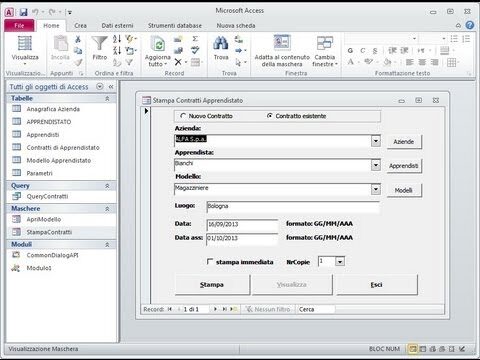Switch to the Nuova scheda tab
This screenshot has height=360, width=480.
pyautogui.click(x=236, y=25)
